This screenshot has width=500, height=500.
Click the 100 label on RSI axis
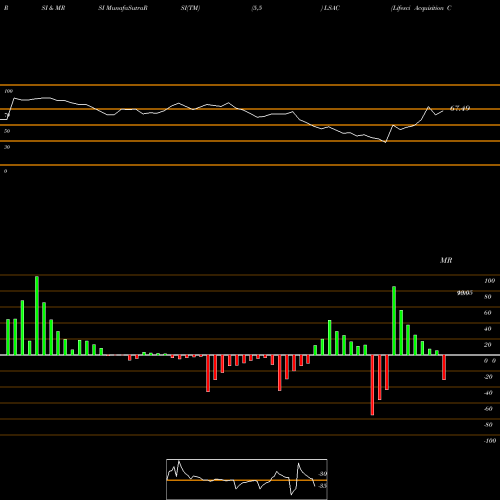(x=9, y=91)
